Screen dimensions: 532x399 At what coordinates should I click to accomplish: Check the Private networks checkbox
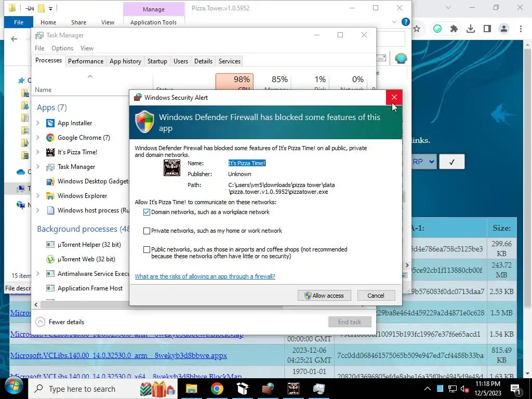(x=147, y=231)
